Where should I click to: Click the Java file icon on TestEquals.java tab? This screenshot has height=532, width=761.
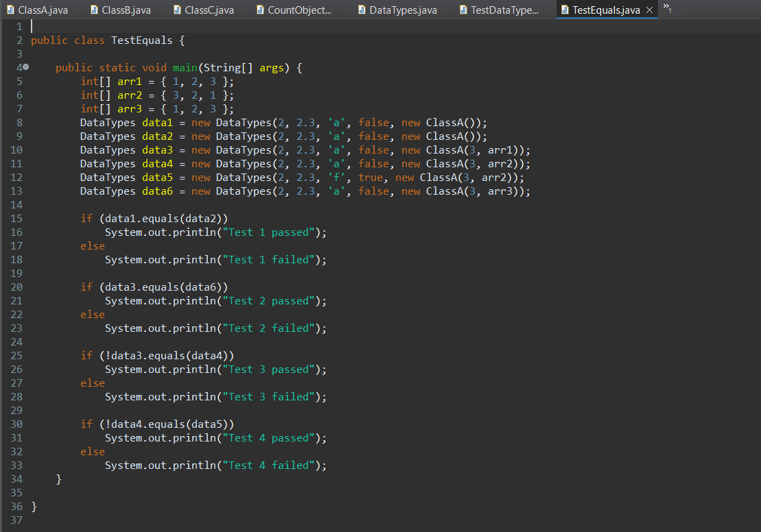tap(565, 10)
